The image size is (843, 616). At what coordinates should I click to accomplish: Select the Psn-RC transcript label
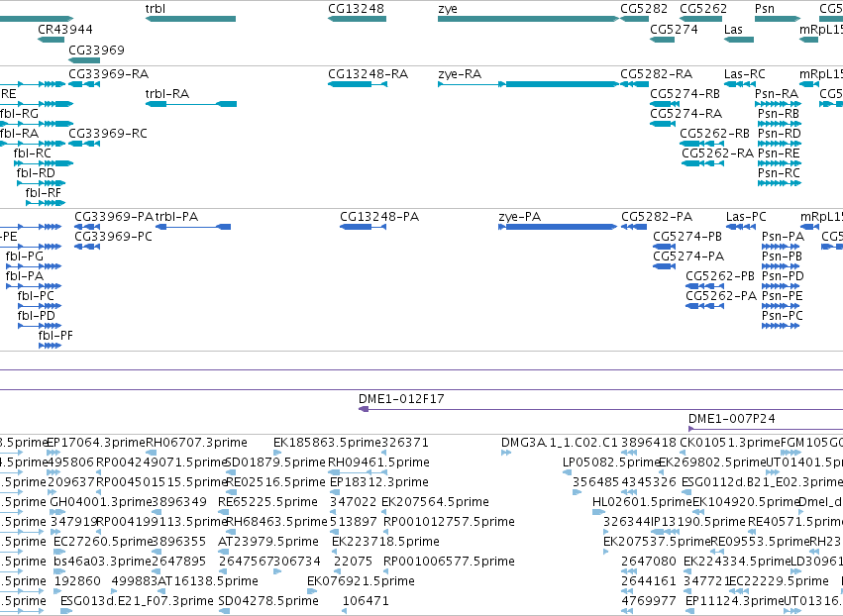(x=779, y=173)
